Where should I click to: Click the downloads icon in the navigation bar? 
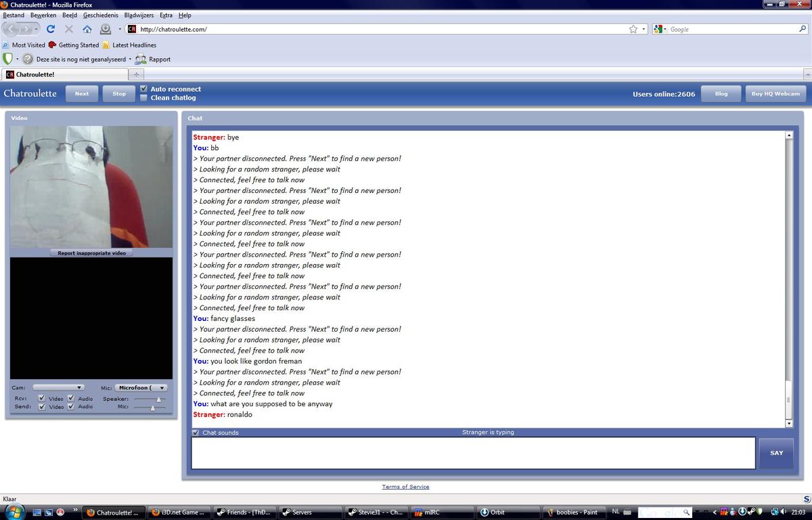[106, 29]
